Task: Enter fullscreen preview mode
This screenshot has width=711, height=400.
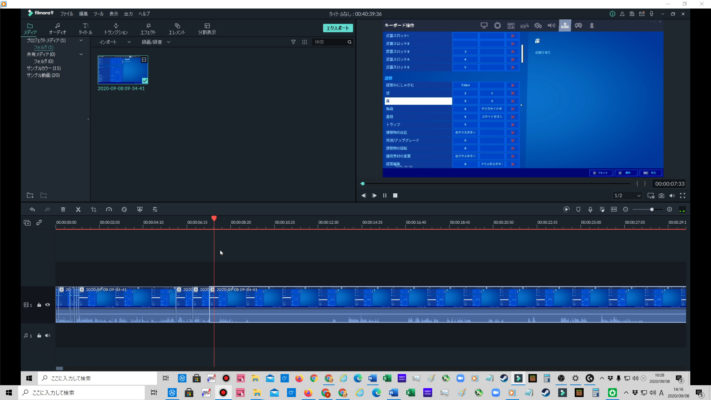Action: (682, 195)
